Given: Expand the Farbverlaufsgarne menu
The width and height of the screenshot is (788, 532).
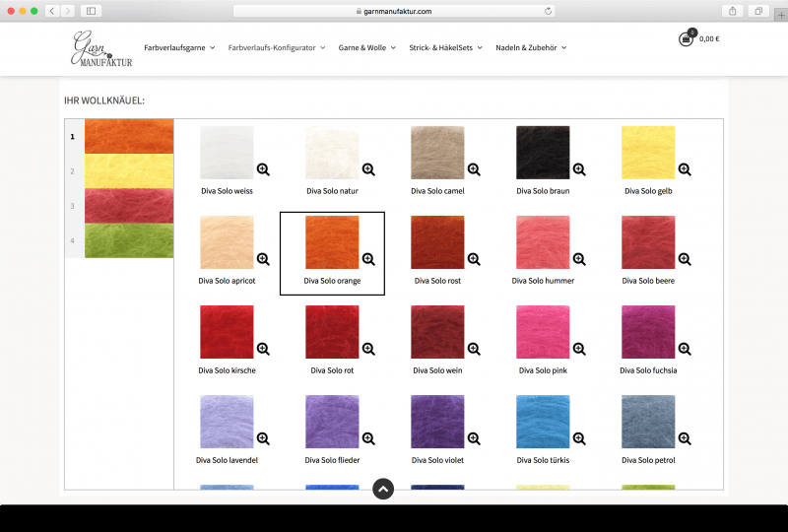Looking at the screenshot, I should tap(179, 47).
